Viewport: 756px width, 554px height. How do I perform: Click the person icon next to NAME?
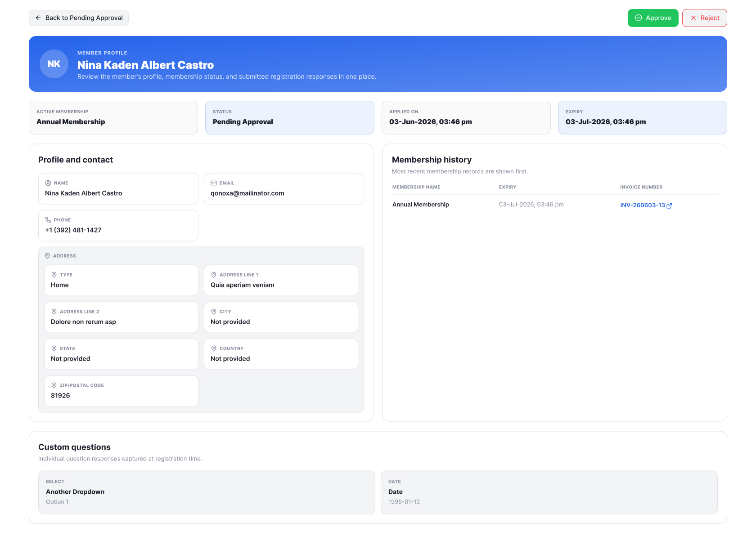click(x=48, y=183)
